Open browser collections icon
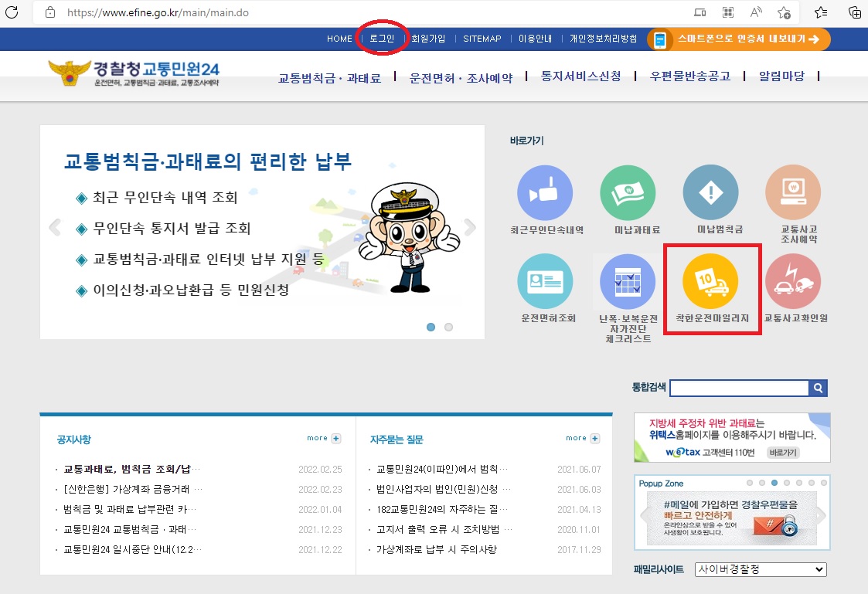This screenshot has height=594, width=868. [x=854, y=12]
